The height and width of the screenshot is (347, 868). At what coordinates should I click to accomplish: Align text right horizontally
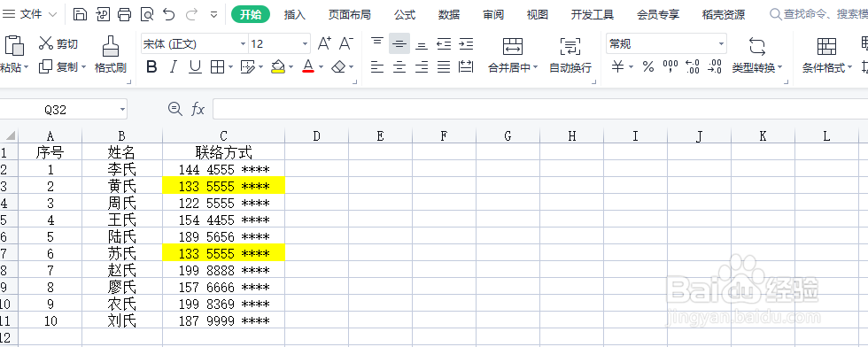422,67
